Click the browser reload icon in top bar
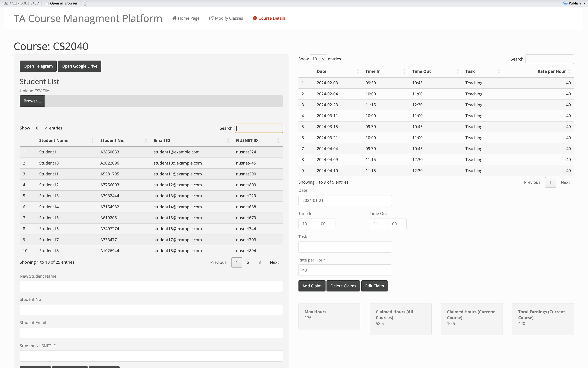Image resolution: width=588 pixels, height=368 pixels. (x=85, y=3)
